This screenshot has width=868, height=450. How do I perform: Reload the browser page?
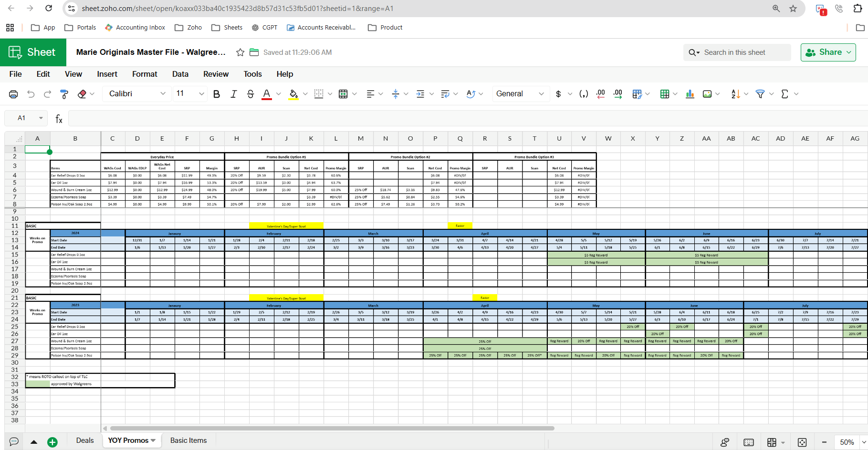click(49, 8)
